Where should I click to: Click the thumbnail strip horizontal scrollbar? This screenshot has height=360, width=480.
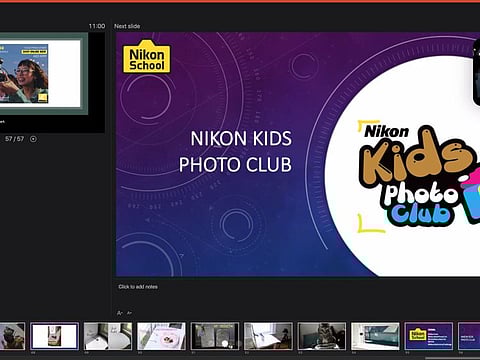(453, 358)
